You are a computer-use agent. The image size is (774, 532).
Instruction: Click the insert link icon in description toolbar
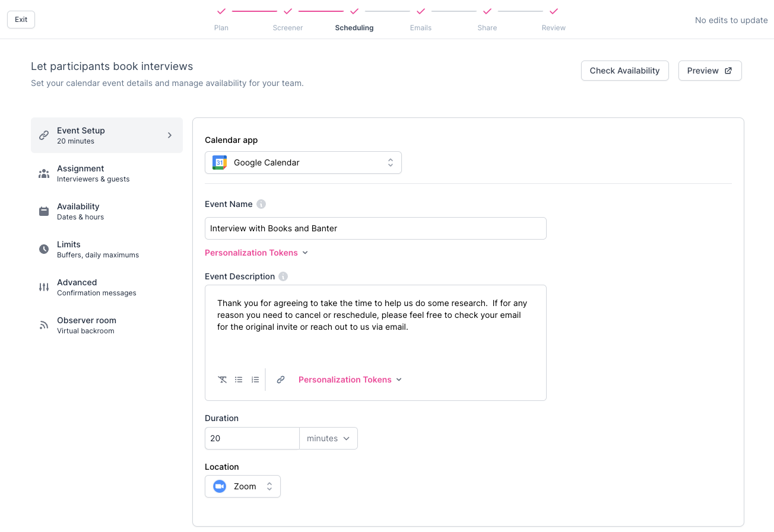pyautogui.click(x=281, y=380)
